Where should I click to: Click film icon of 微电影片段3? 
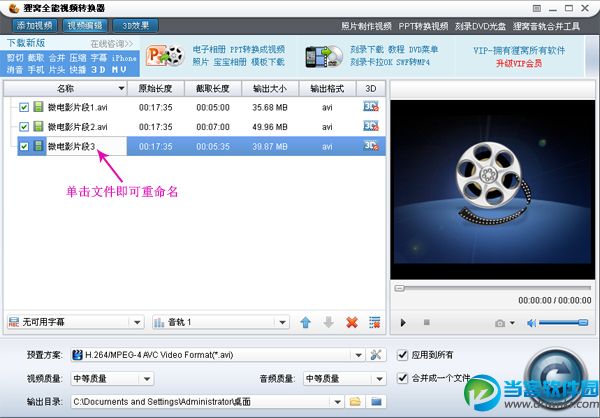[x=38, y=146]
